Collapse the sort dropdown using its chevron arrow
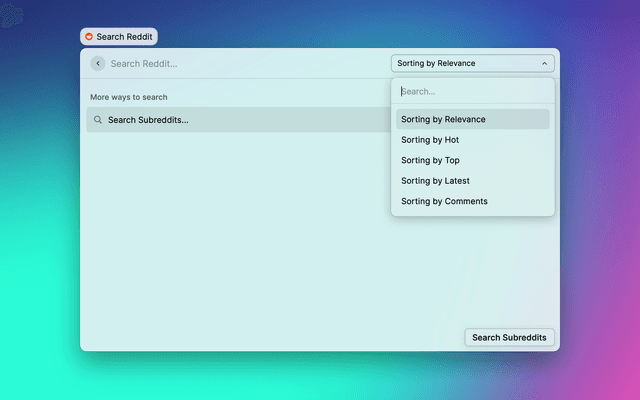The width and height of the screenshot is (640, 400). [x=544, y=64]
